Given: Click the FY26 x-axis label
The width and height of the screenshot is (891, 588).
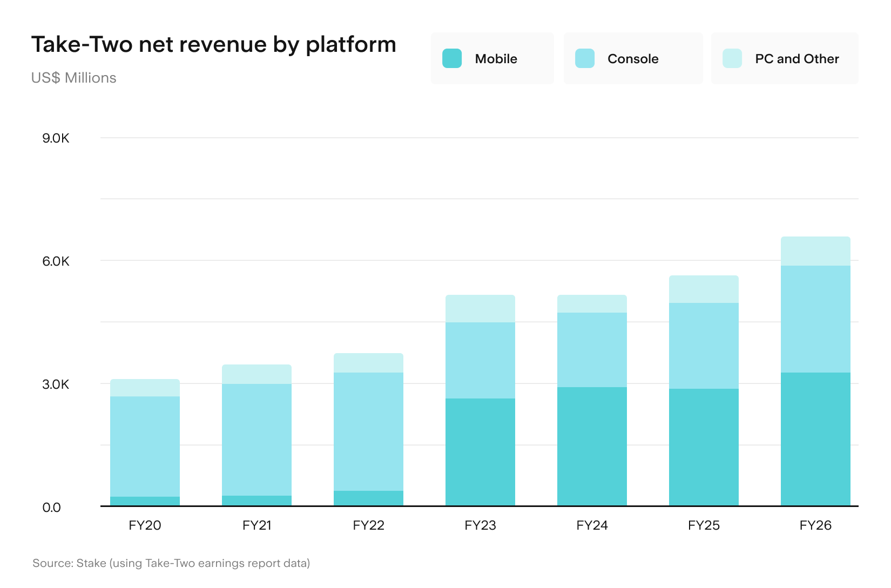Looking at the screenshot, I should coord(815,525).
